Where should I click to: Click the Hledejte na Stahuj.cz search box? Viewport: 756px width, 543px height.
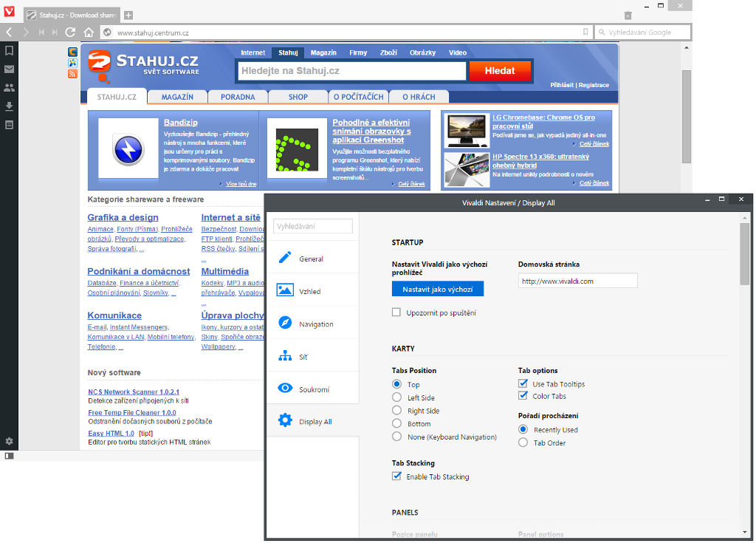(x=352, y=71)
